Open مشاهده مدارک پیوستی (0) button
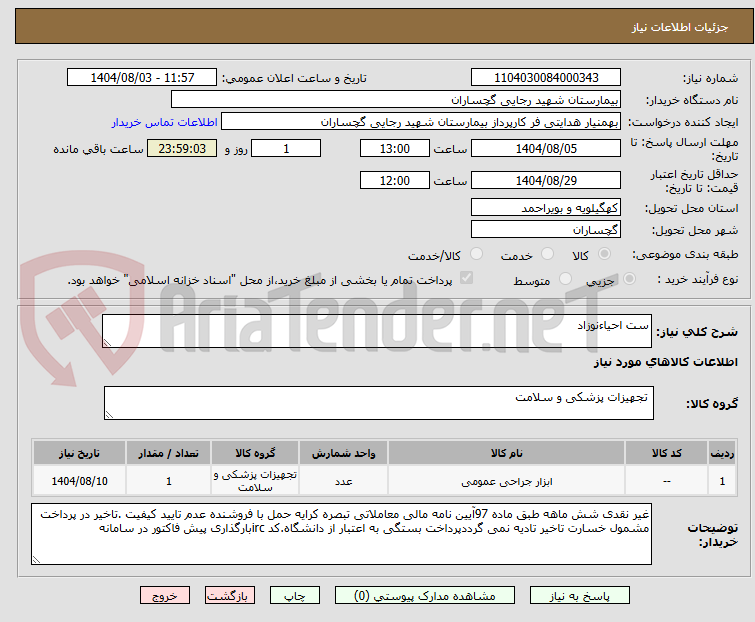Image resolution: width=755 pixels, height=622 pixels. click(425, 596)
